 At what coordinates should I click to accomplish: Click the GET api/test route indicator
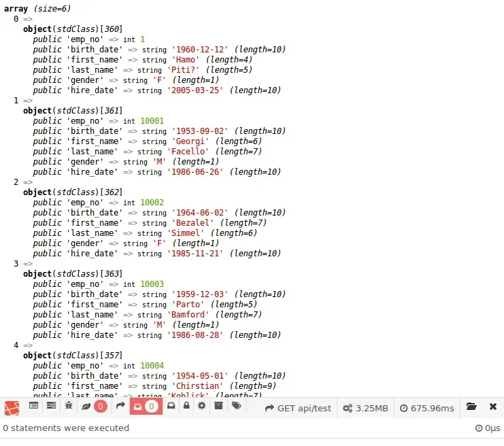[298, 408]
